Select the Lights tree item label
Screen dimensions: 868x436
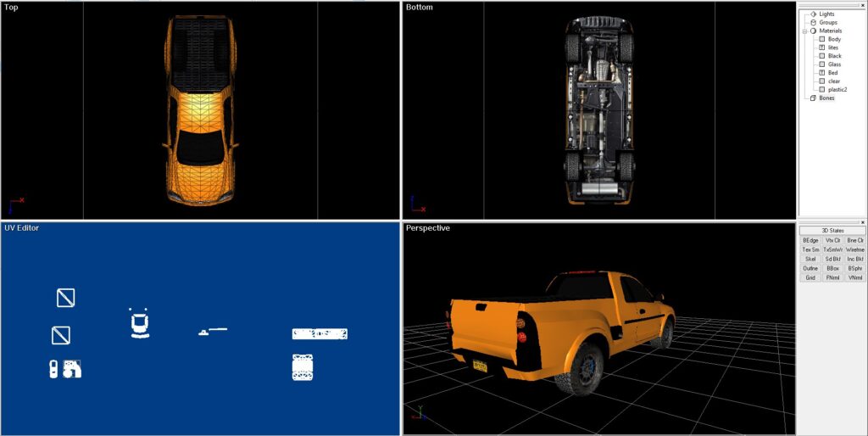click(827, 14)
